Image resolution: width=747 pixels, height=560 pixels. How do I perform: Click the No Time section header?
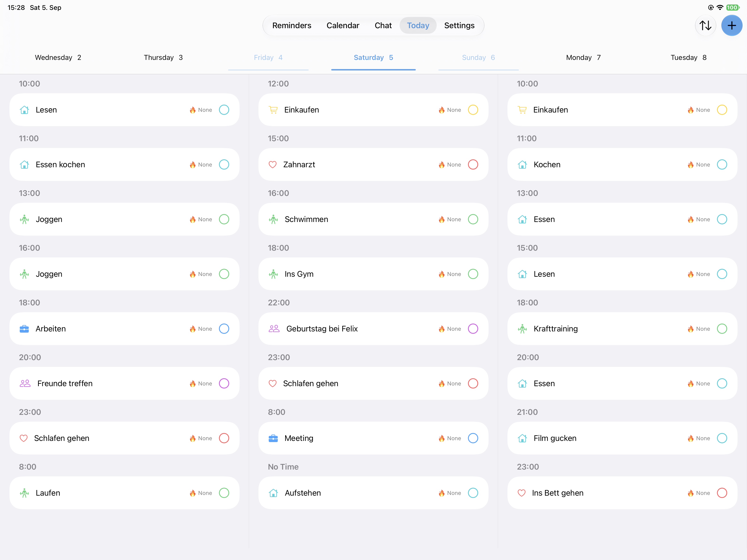tap(283, 467)
